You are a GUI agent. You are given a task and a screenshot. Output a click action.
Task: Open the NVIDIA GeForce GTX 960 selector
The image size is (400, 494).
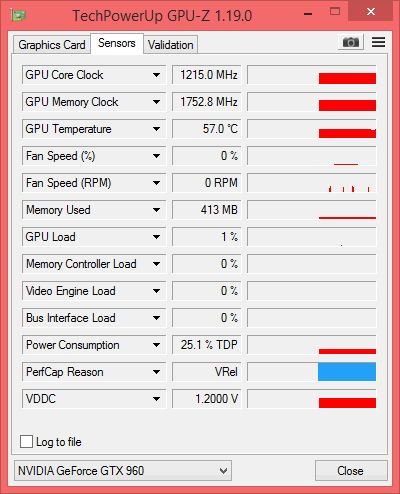[x=123, y=471]
